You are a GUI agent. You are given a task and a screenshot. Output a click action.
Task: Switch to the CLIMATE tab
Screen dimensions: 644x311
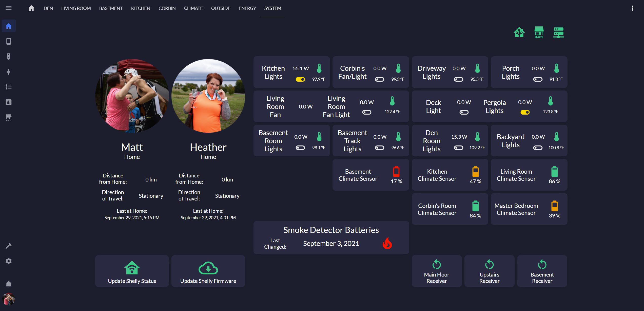(193, 8)
